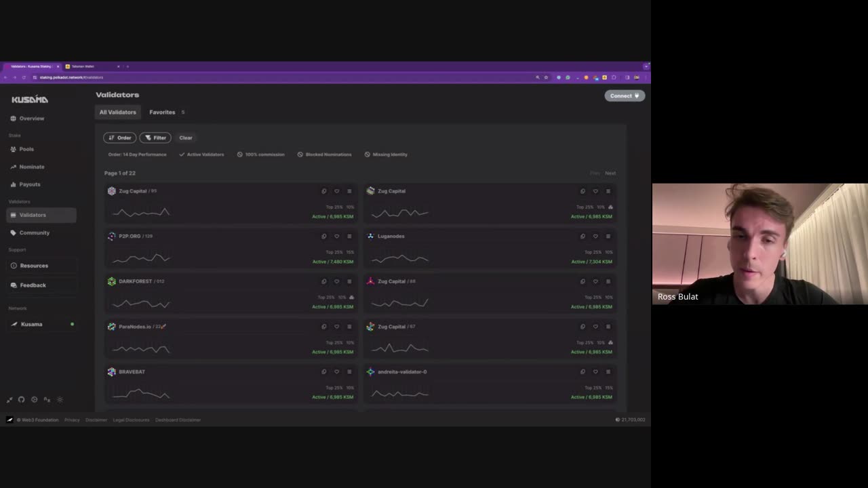
Task: Open Dashboard Disclaimer footer link
Action: click(x=178, y=420)
